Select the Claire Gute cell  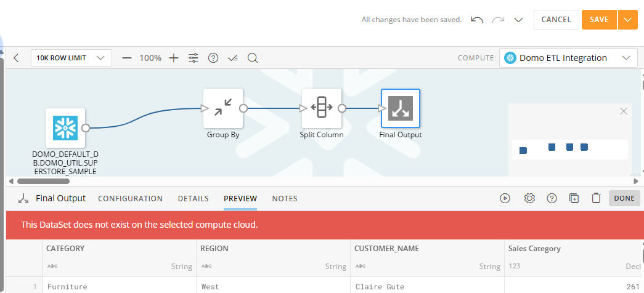coord(427,286)
